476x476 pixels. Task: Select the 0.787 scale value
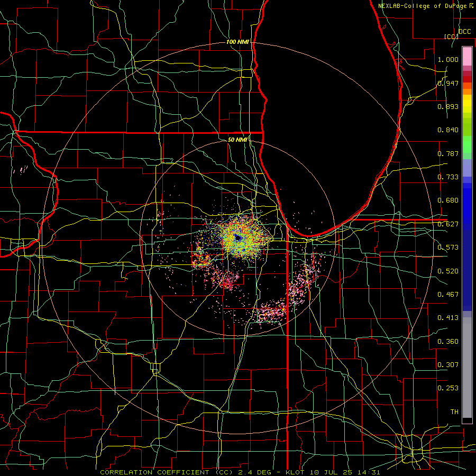448,153
